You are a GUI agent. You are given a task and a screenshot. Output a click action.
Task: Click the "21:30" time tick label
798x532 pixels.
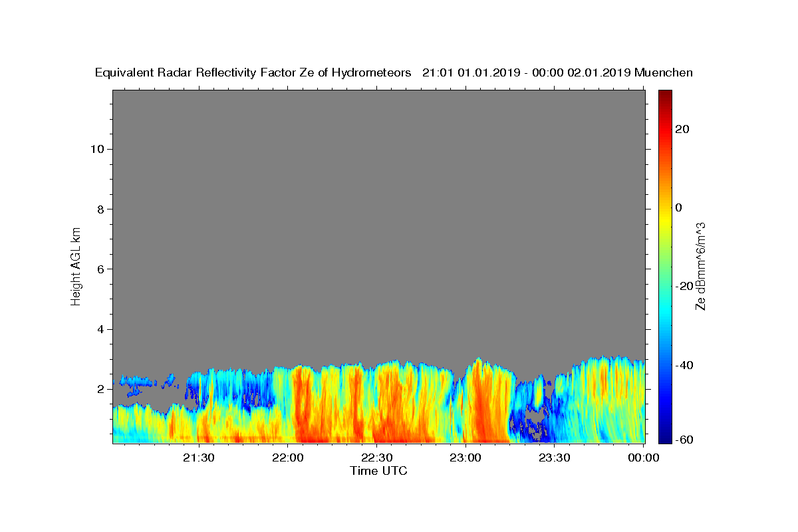click(x=198, y=458)
